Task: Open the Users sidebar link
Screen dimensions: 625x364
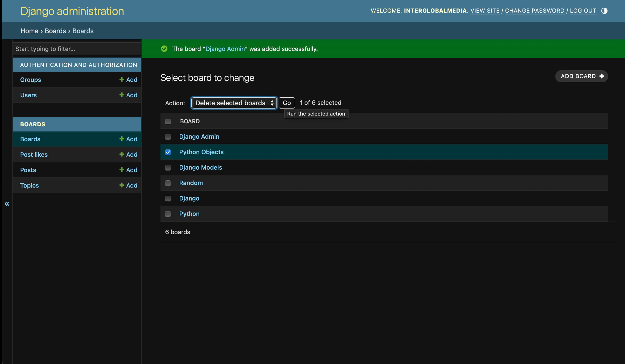Action: pyautogui.click(x=28, y=95)
